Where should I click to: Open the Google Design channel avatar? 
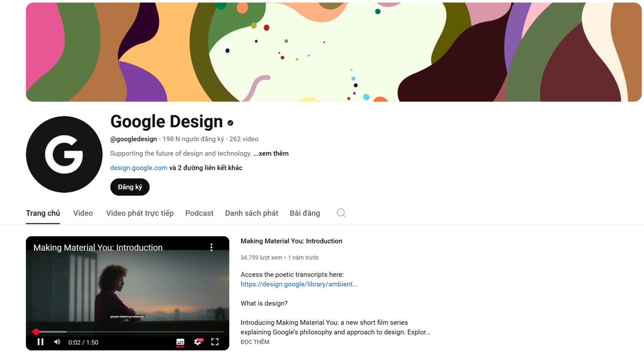(64, 154)
